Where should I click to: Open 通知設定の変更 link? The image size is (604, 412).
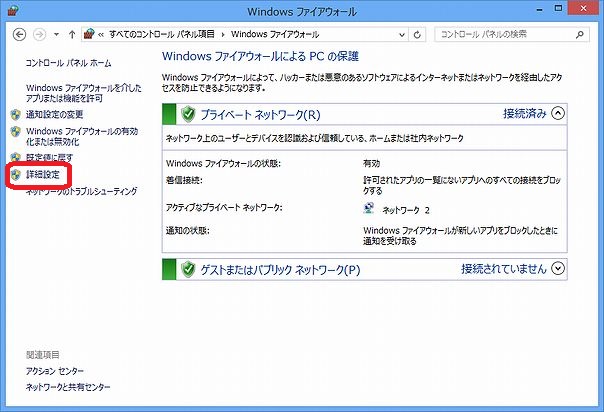pyautogui.click(x=54, y=114)
